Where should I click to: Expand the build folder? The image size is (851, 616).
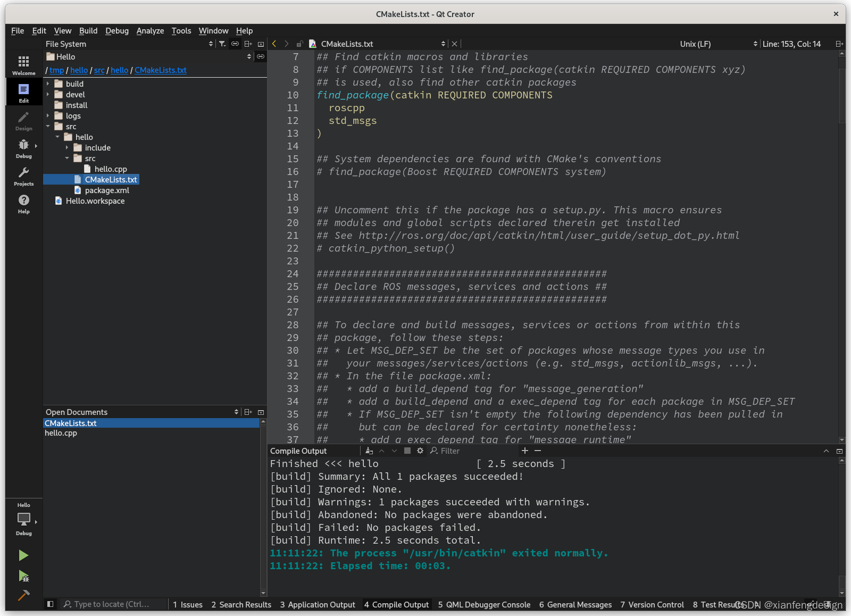point(48,84)
